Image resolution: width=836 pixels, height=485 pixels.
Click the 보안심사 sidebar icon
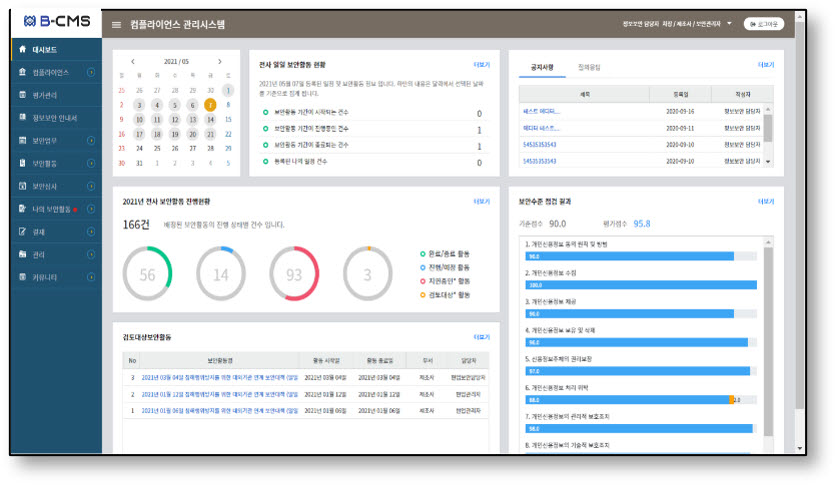coord(22,186)
